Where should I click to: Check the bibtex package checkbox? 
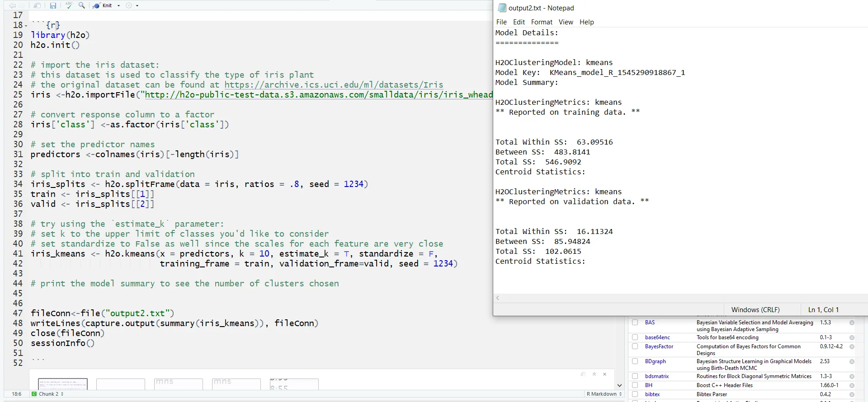click(x=635, y=394)
